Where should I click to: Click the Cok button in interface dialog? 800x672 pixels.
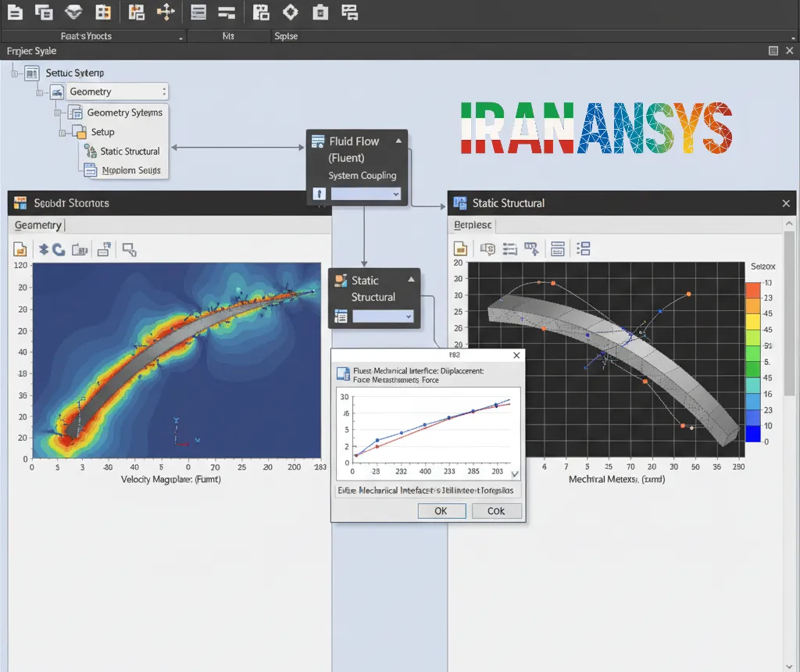tap(496, 511)
